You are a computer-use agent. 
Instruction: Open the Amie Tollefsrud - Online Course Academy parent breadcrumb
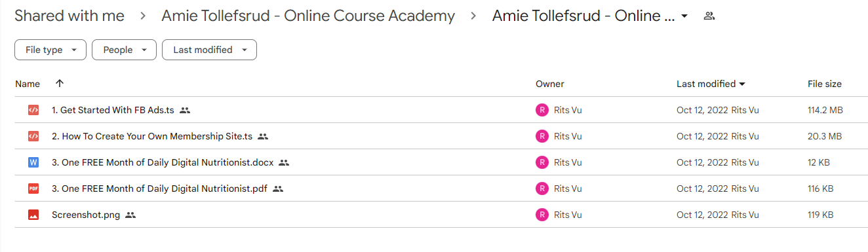[308, 16]
